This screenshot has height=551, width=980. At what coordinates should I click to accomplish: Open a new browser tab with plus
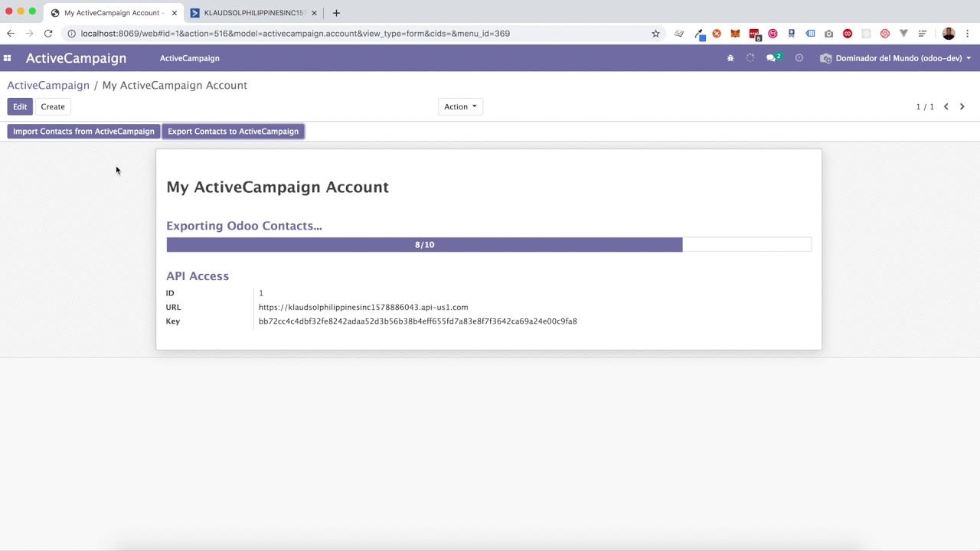336,13
